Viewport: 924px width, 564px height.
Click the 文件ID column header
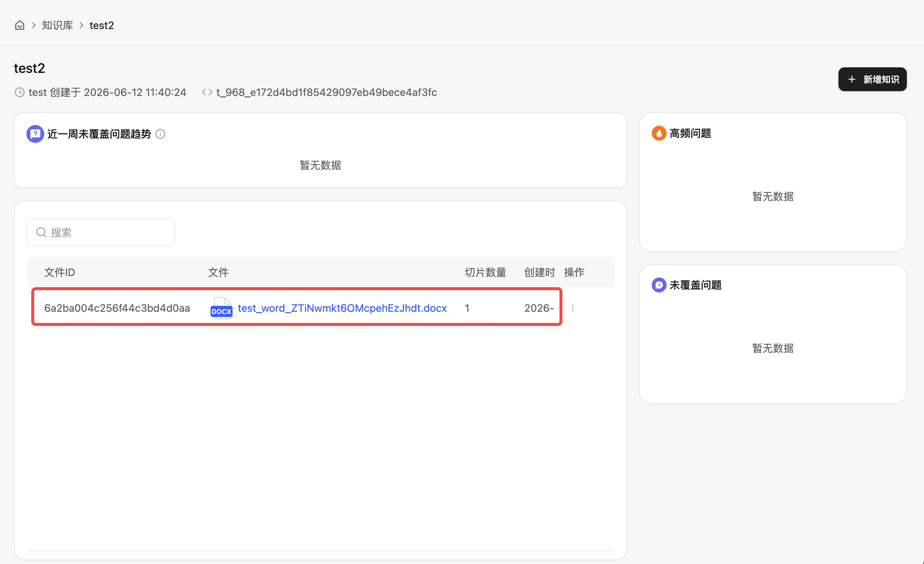(60, 272)
